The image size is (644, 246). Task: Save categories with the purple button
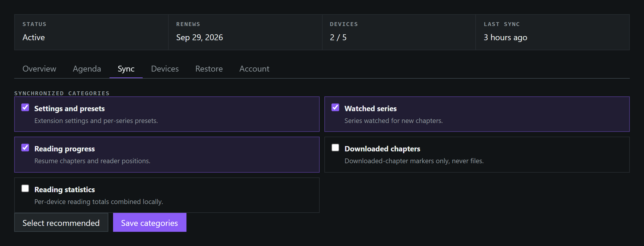click(150, 222)
